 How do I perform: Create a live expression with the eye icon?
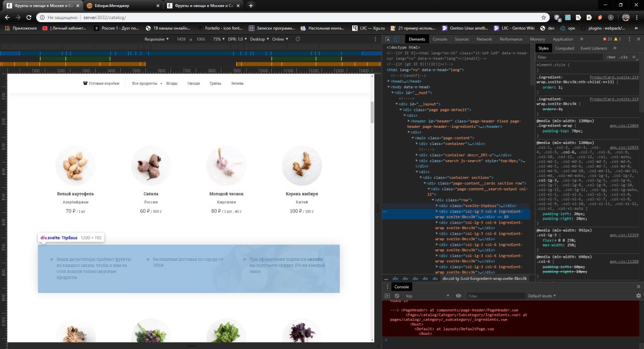[x=458, y=296]
